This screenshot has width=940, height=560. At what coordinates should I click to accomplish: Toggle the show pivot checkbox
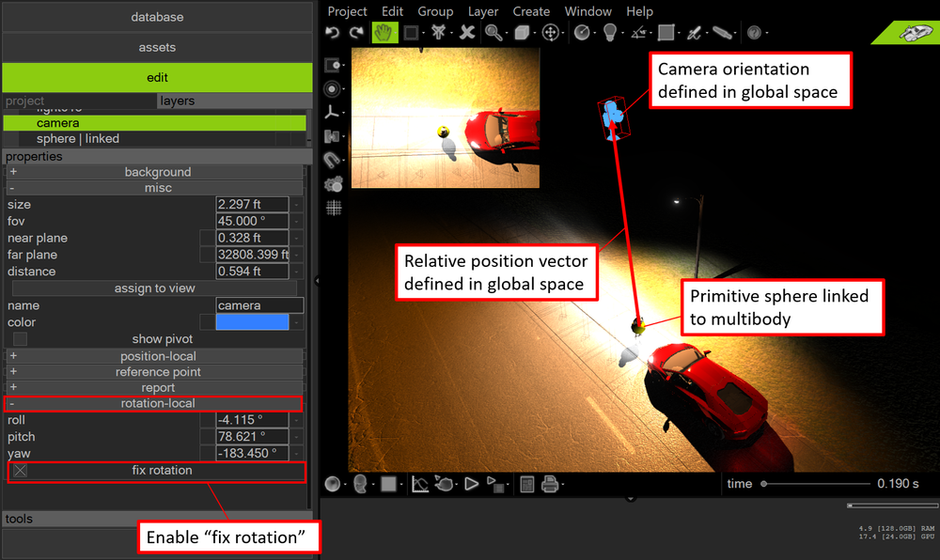tap(21, 339)
